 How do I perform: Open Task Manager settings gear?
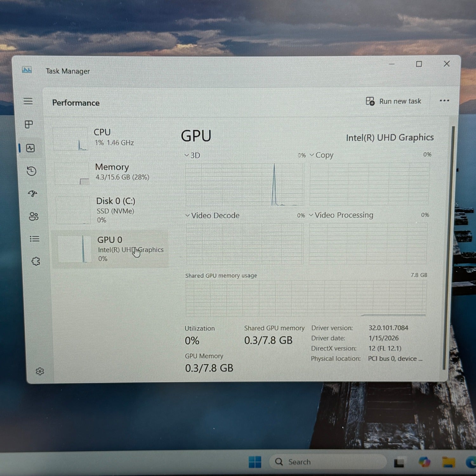pos(40,371)
